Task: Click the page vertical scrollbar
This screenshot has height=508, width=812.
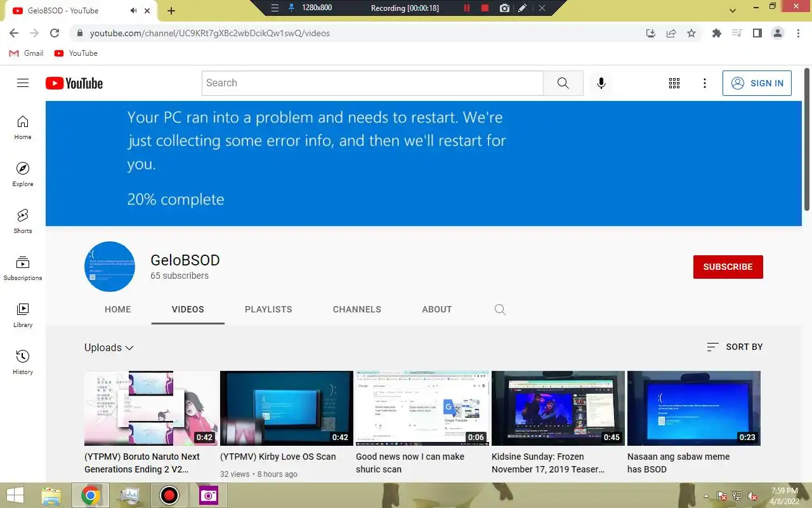Action: (x=807, y=140)
